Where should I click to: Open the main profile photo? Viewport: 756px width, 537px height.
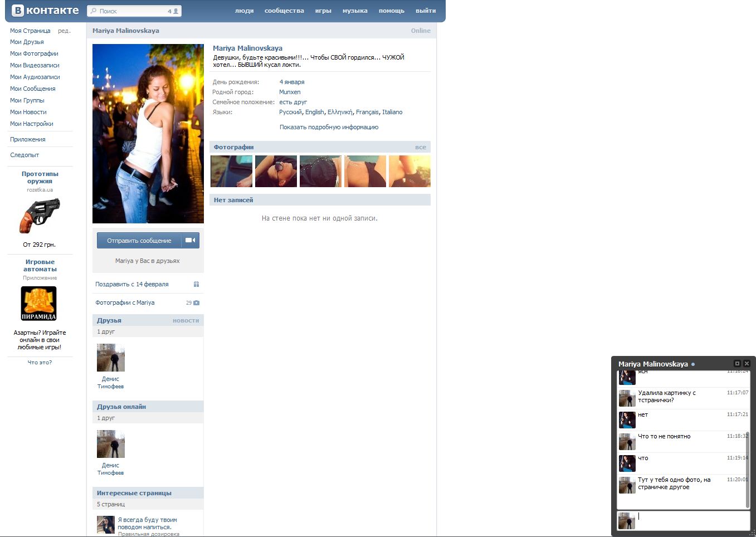[x=148, y=134]
